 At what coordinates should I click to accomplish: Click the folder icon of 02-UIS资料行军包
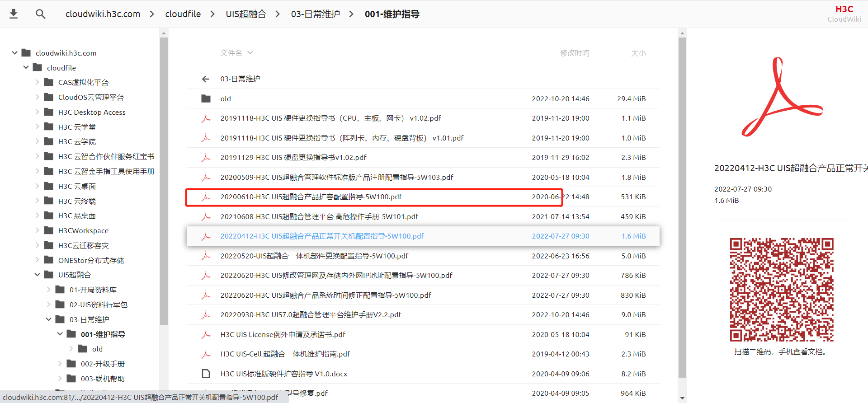(x=60, y=305)
